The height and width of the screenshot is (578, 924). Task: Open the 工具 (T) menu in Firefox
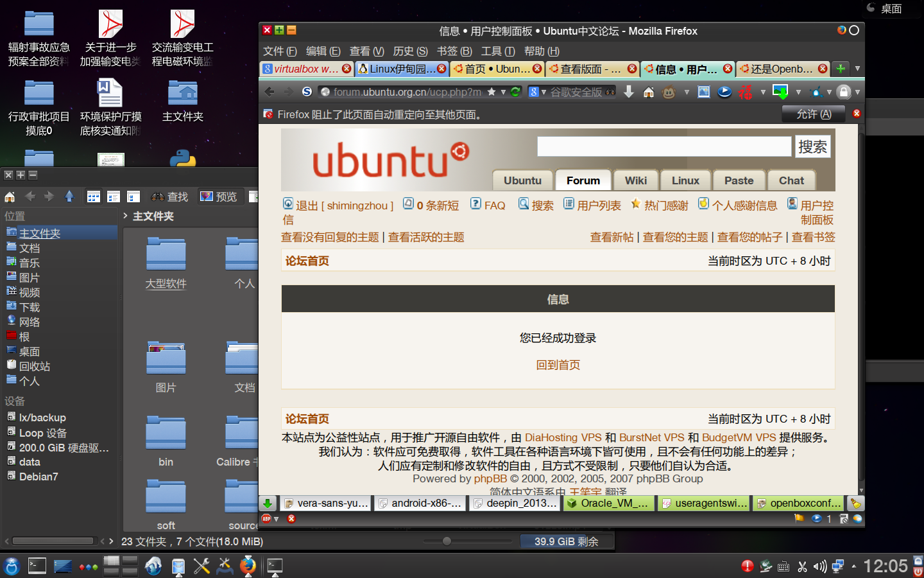(x=498, y=51)
